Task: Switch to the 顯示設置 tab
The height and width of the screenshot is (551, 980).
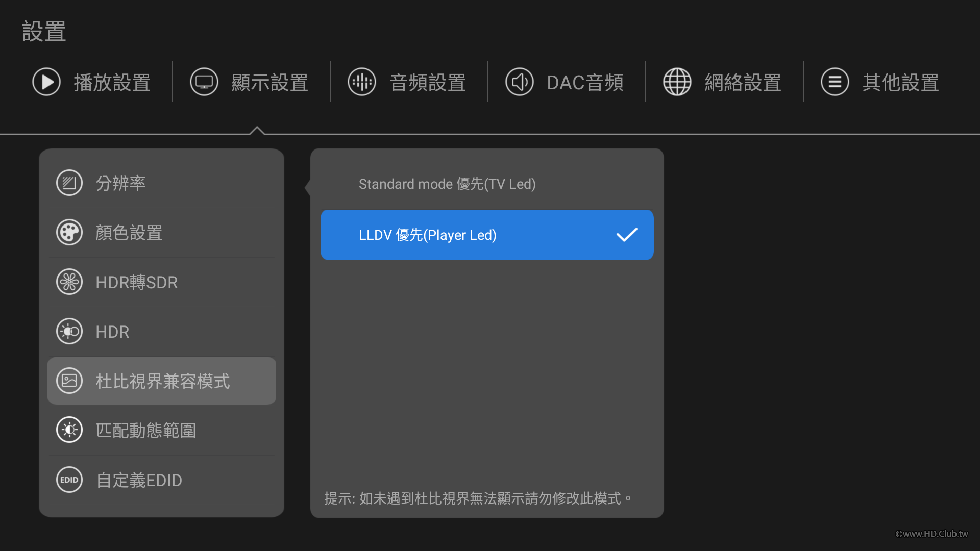Action: 250,82
